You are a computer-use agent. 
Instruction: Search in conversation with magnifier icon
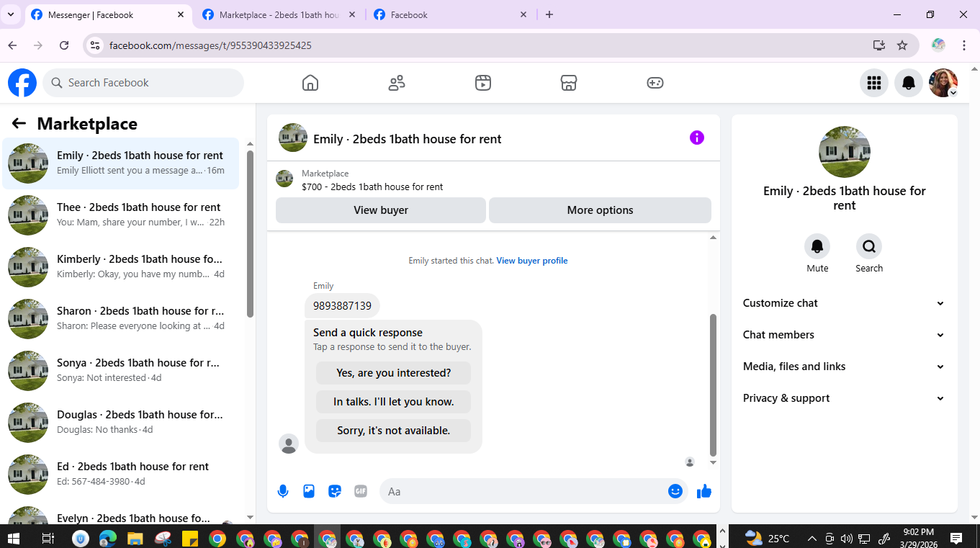point(869,246)
